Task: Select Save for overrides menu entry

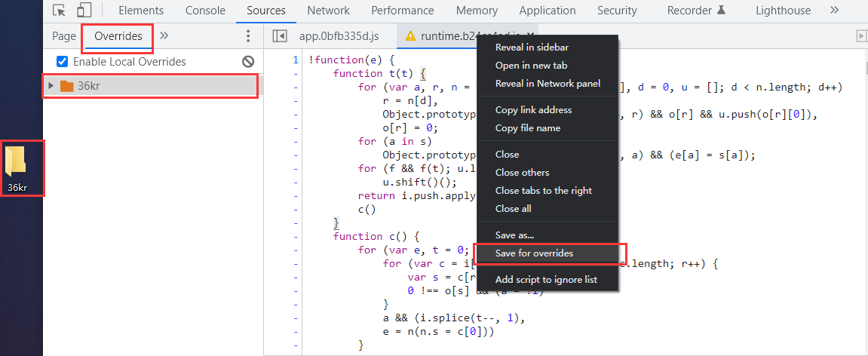Action: click(534, 253)
